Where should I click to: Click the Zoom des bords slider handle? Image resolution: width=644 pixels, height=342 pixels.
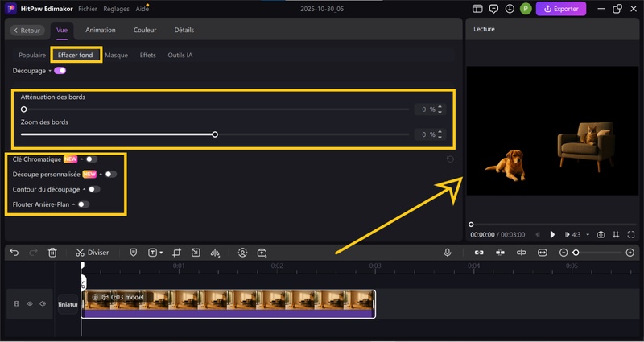(x=215, y=134)
